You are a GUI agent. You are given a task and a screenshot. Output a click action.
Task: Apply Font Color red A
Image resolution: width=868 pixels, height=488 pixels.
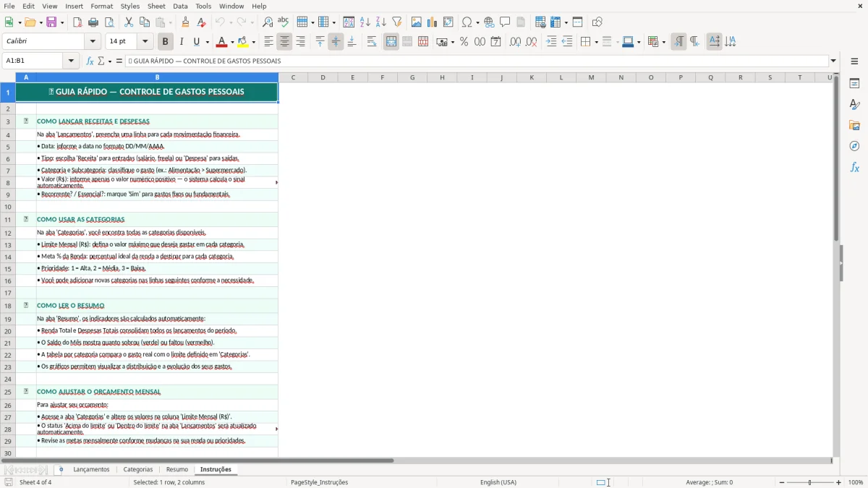pos(221,42)
